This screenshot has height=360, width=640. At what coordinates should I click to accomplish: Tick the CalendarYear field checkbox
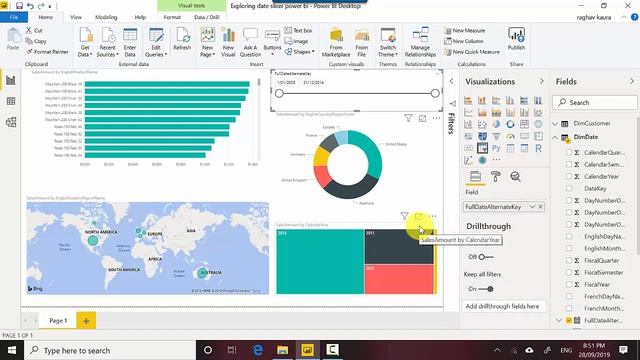pyautogui.click(x=569, y=176)
